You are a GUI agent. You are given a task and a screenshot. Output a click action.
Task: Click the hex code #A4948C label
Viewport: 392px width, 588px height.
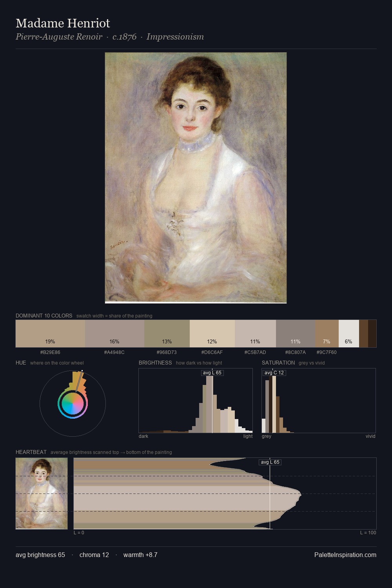point(114,352)
